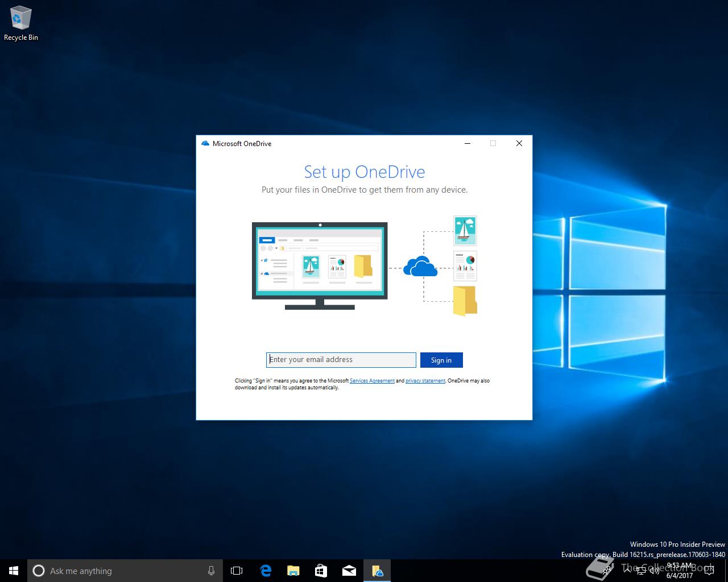Click the Sign in button
Viewport: 728px width, 582px height.
(441, 360)
